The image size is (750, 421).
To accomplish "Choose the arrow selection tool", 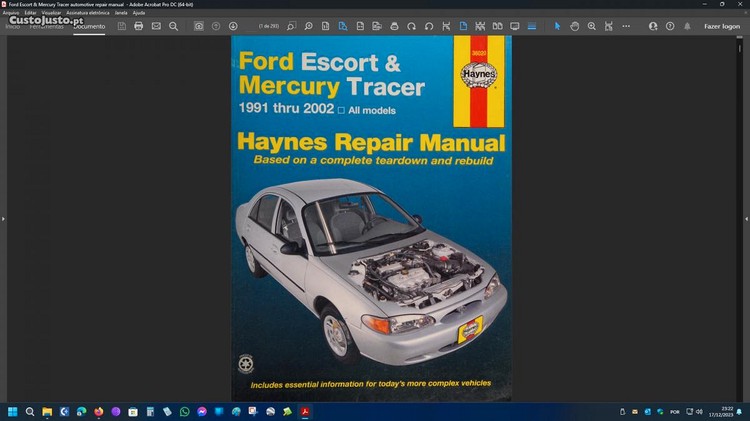I will [x=558, y=26].
